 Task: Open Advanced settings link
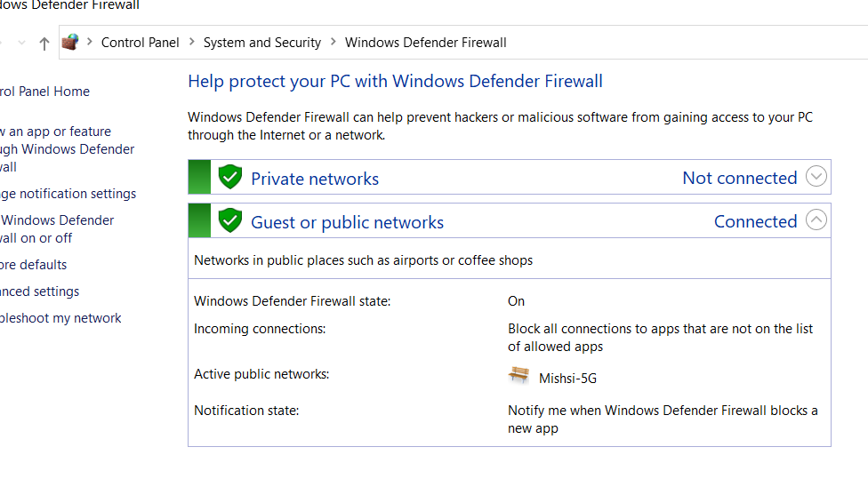(x=39, y=291)
